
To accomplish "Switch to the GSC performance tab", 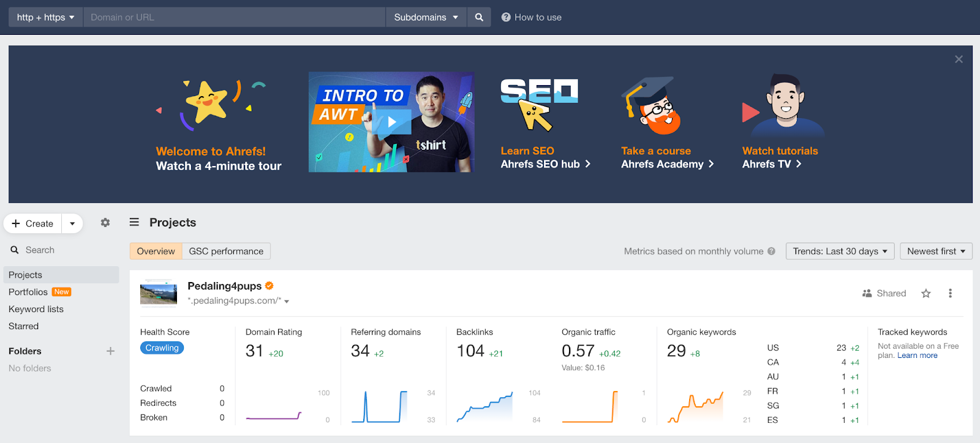I will pos(226,251).
